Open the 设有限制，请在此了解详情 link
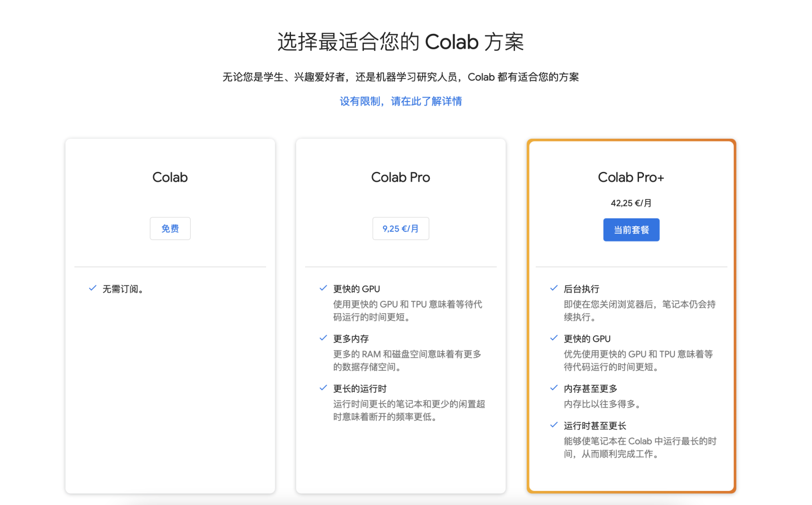Viewport: 812px width, 505px height. [401, 101]
